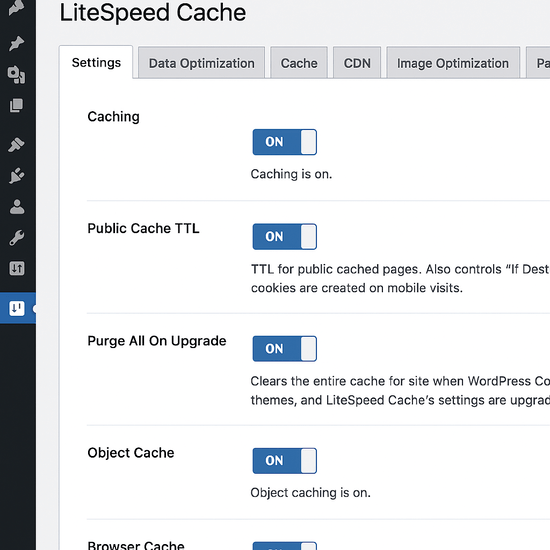Click the 'Public Cache TTL' label
This screenshot has height=550, width=550.
(143, 228)
